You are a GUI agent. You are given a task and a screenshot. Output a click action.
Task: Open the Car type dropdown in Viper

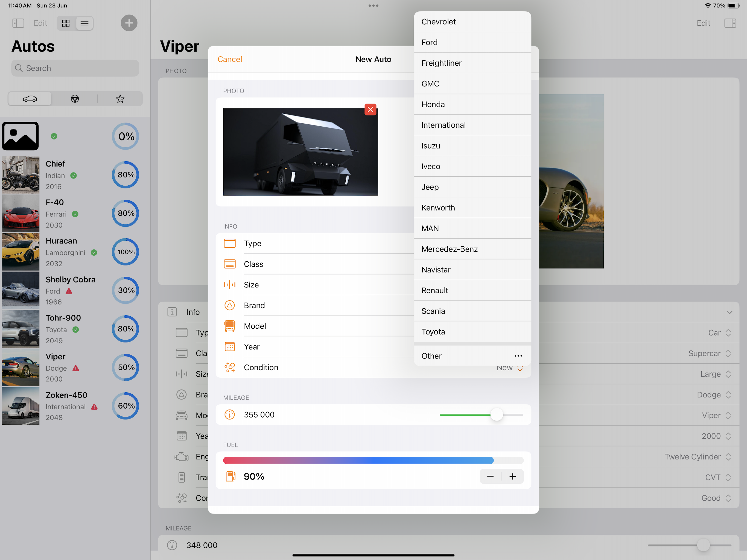coord(719,333)
